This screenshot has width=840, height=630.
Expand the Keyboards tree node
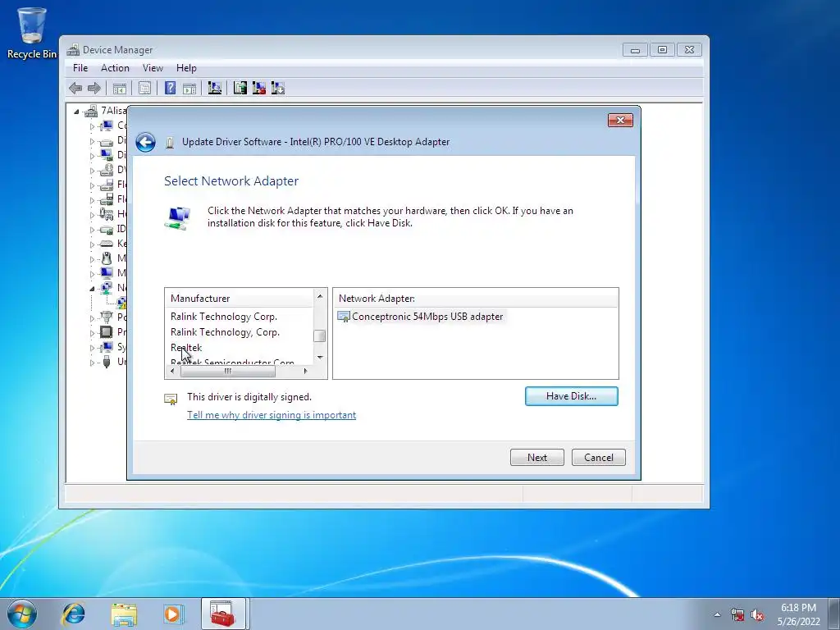click(x=92, y=244)
